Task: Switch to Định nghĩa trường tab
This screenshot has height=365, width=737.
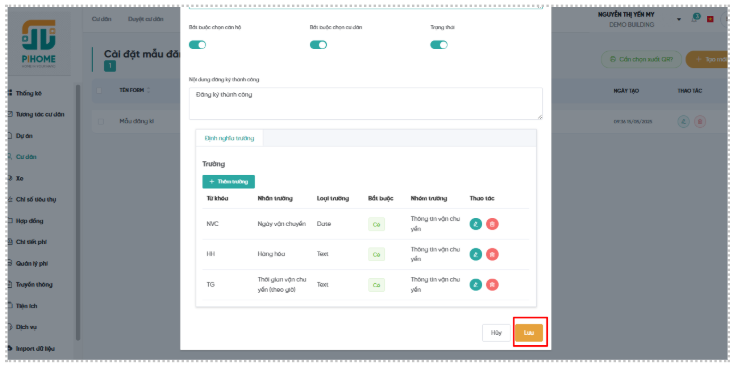Action: click(229, 138)
